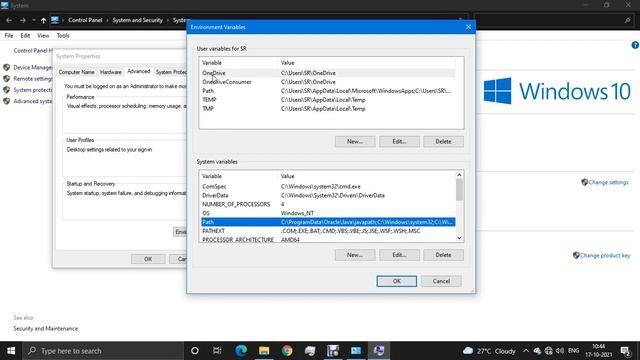Switch to the Hardware tab
The height and width of the screenshot is (360, 640).
coord(111,72)
